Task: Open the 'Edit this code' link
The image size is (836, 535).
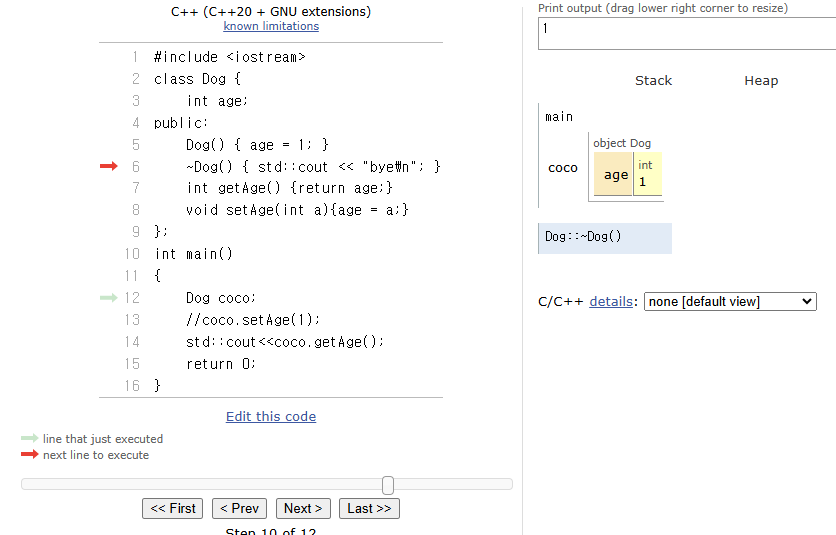Action: click(x=271, y=417)
